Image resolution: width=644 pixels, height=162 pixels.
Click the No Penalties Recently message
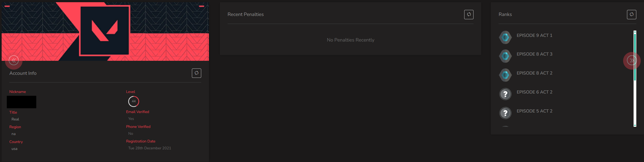[x=351, y=40]
